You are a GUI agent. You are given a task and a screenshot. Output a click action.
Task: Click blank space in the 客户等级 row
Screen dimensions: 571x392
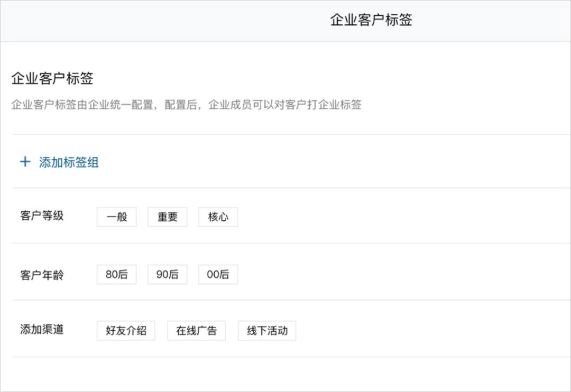397,217
